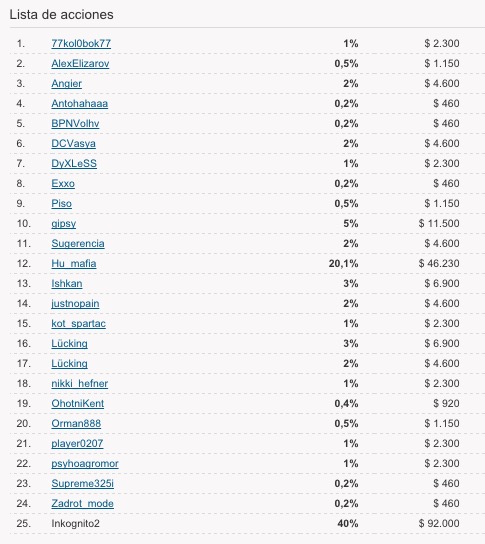Open the Piso link
485x544 pixels.
pyautogui.click(x=61, y=204)
